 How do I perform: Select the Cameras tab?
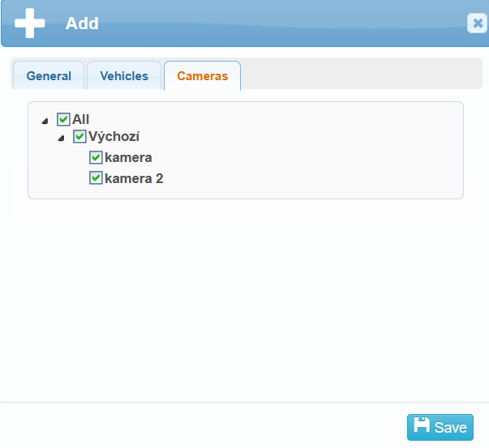click(x=203, y=76)
